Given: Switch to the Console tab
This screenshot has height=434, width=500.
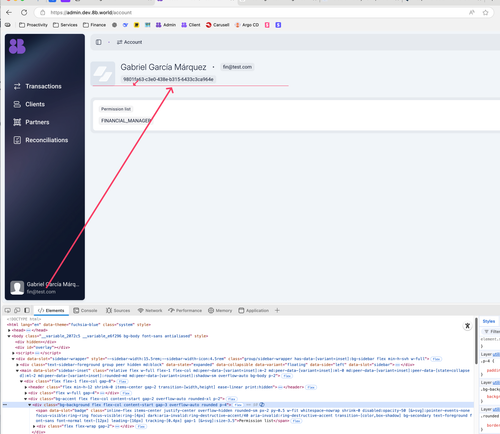Looking at the screenshot, I should 85,310.
